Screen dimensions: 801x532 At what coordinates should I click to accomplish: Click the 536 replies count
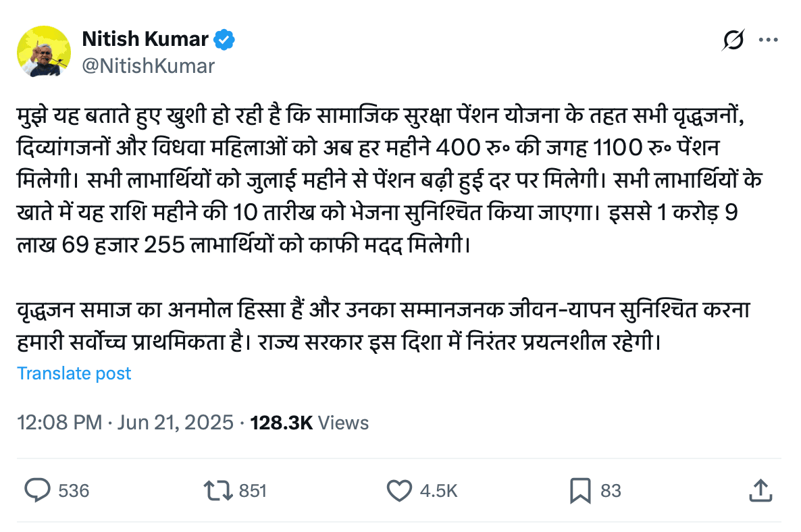click(74, 491)
